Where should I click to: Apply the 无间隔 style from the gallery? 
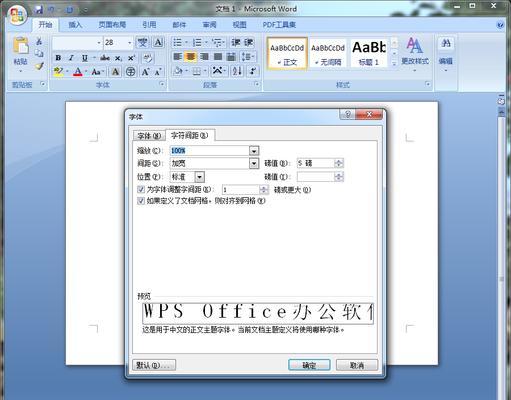click(328, 53)
